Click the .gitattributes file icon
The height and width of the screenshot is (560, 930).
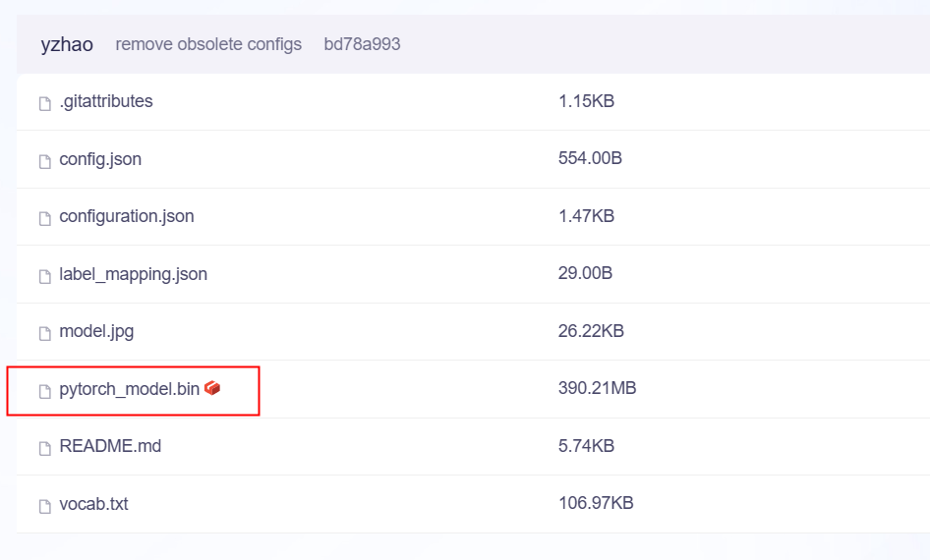click(x=44, y=103)
